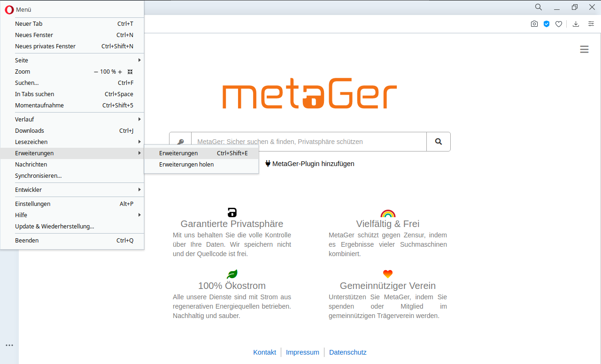The width and height of the screenshot is (601, 364).
Task: Select Suchen... menu entry
Action: (72, 83)
